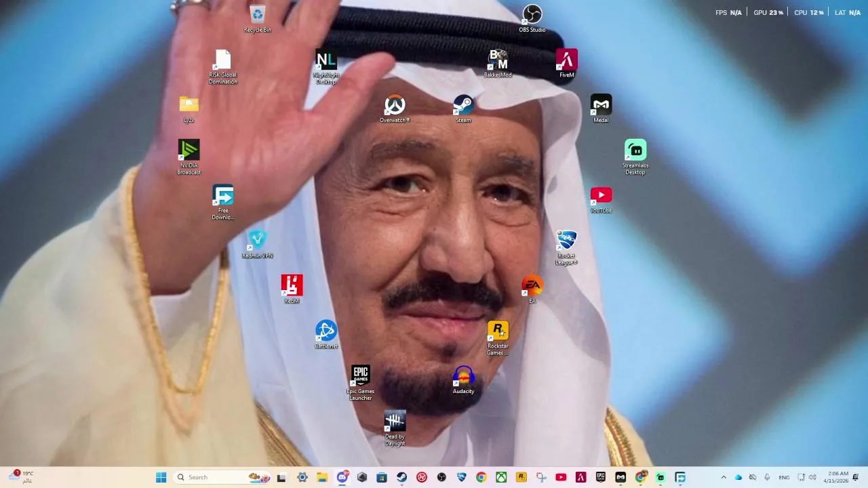Open Streamlabs Desktop shortcut
868x488 pixels.
pos(635,158)
